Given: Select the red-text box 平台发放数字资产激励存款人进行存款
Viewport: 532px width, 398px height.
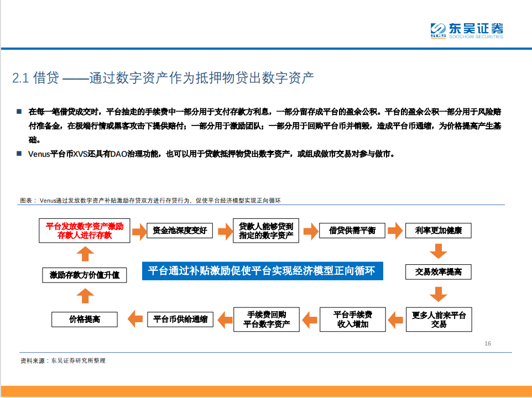Looking at the screenshot, I should point(84,230).
